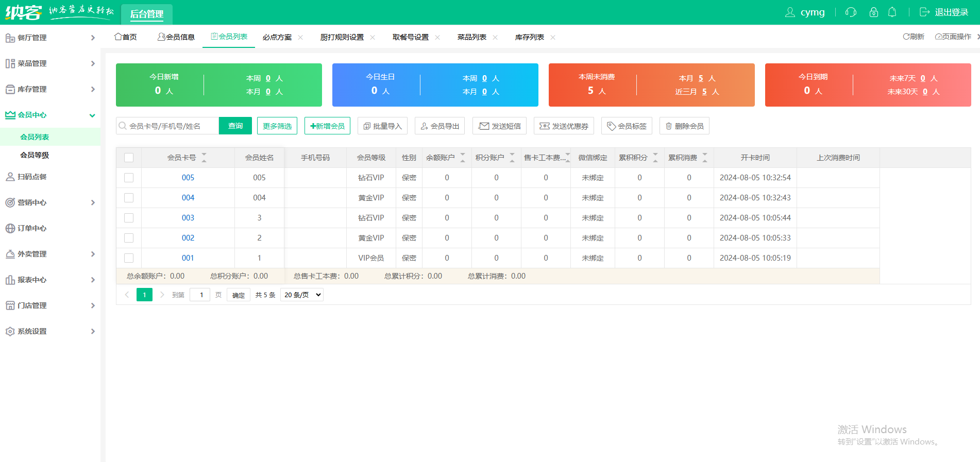Click the green 查询 search button
This screenshot has width=980, height=462.
[235, 126]
